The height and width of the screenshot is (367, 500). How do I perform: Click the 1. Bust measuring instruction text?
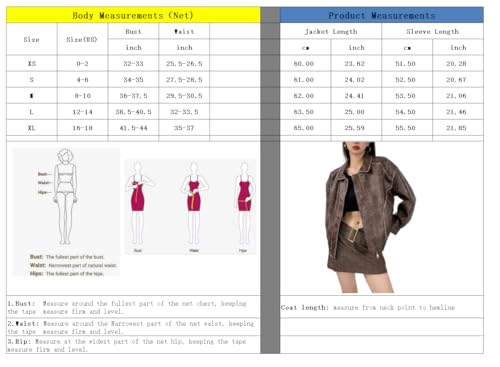click(127, 307)
